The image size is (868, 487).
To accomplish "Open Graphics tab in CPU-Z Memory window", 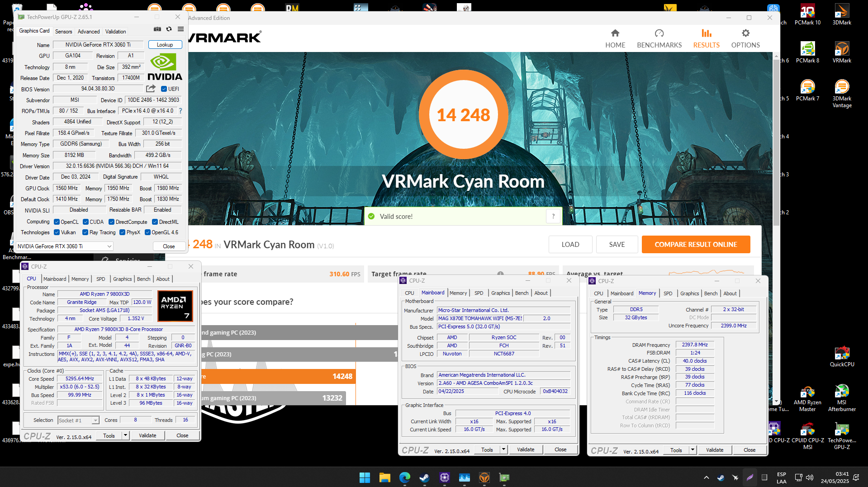I will click(x=689, y=294).
